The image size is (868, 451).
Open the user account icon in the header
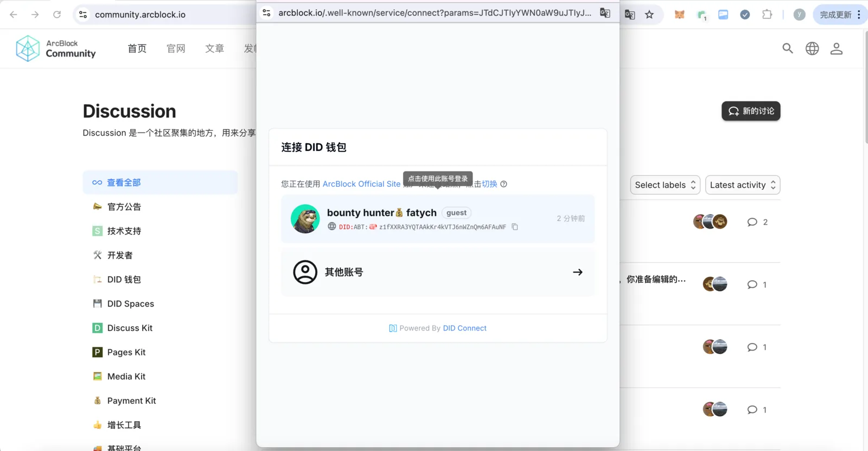837,48
